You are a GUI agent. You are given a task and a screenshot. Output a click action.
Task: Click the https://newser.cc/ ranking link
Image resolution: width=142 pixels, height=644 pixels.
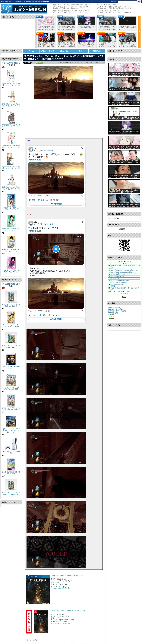pos(117,276)
